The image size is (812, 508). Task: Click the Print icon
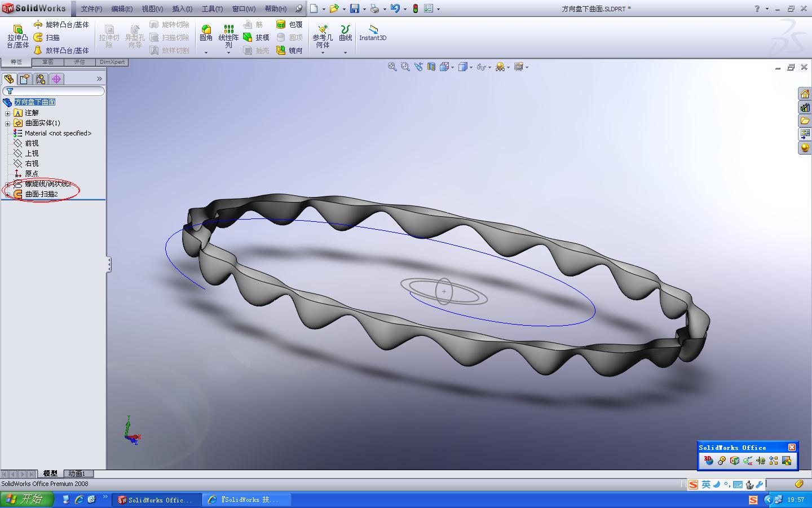coord(375,8)
